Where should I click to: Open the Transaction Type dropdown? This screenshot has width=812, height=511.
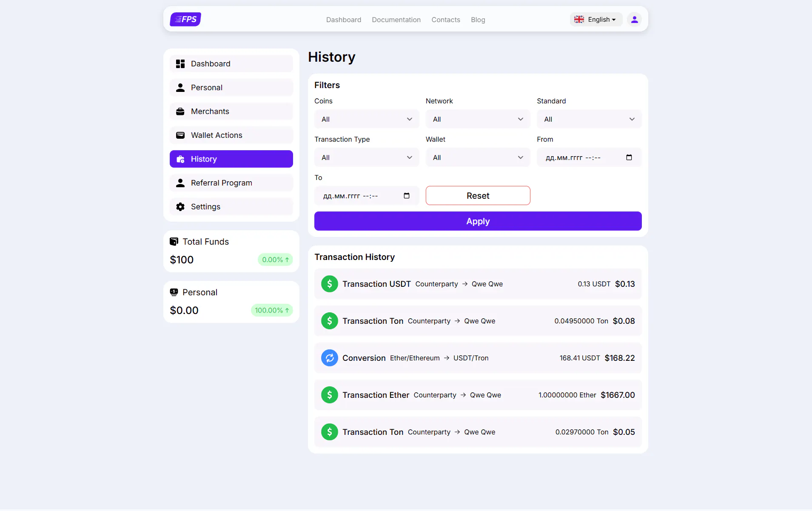367,157
